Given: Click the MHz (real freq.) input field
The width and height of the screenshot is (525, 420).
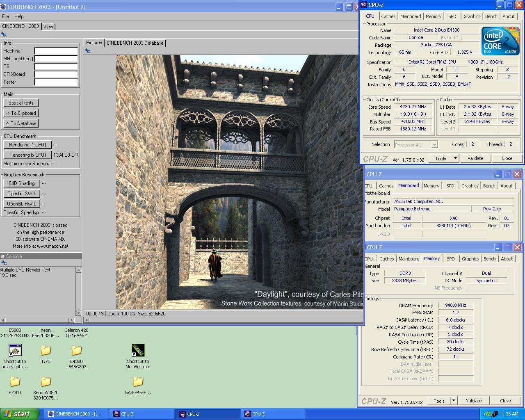Looking at the screenshot, I should (x=56, y=59).
